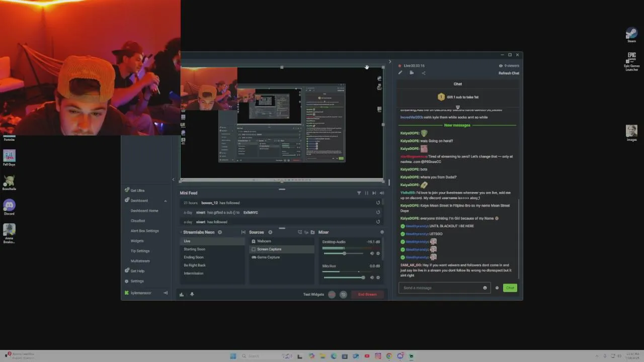644x362 pixels.
Task: Select the Live scene
Action: click(213, 241)
